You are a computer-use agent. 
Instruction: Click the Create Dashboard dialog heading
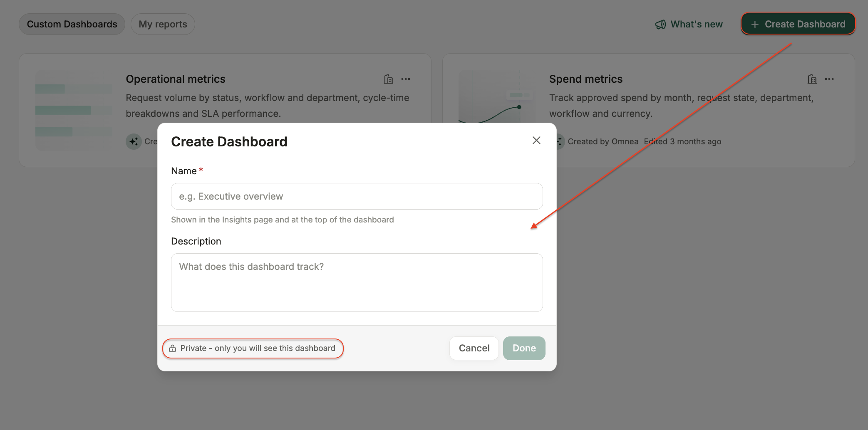229,142
